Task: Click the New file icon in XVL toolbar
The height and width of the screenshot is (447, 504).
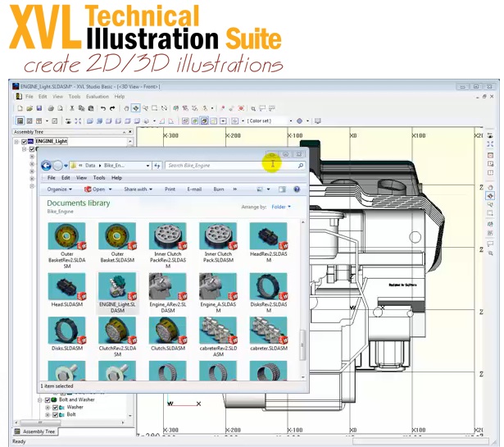Action: click(x=20, y=109)
